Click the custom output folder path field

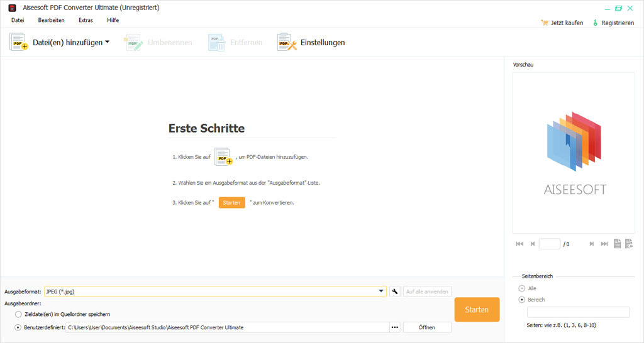coord(228,327)
